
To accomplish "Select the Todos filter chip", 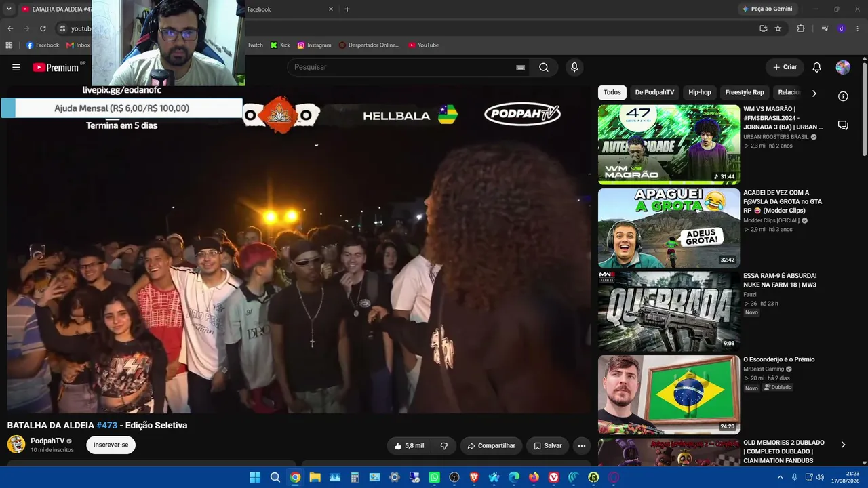I will [612, 92].
